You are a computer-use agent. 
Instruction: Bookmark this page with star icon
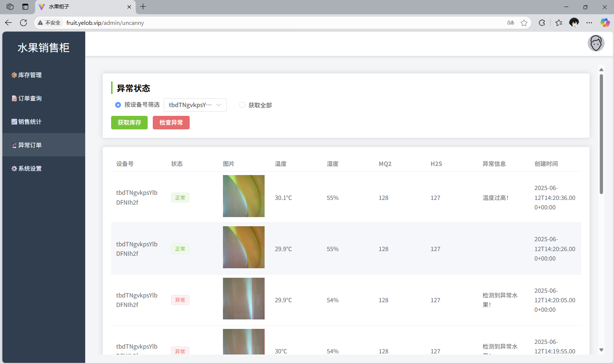524,23
